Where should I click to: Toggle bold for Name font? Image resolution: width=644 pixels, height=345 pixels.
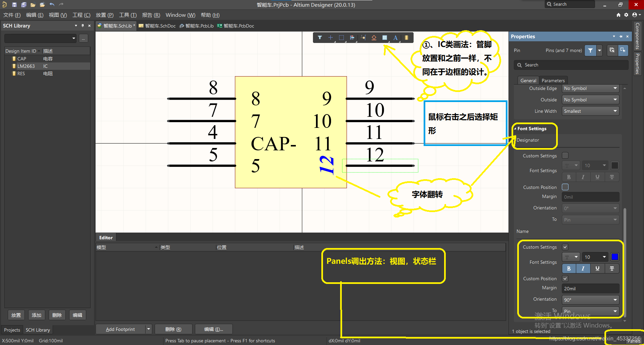pos(569,268)
